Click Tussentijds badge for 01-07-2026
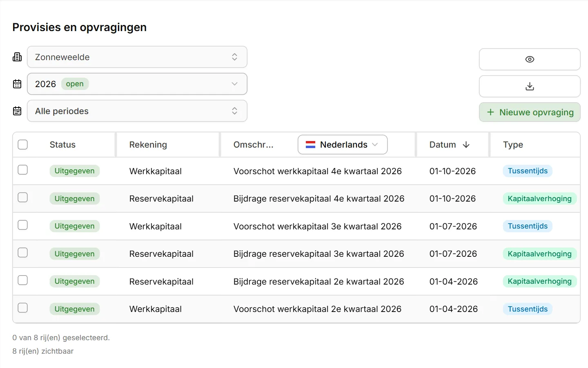588x368 pixels. click(x=528, y=226)
